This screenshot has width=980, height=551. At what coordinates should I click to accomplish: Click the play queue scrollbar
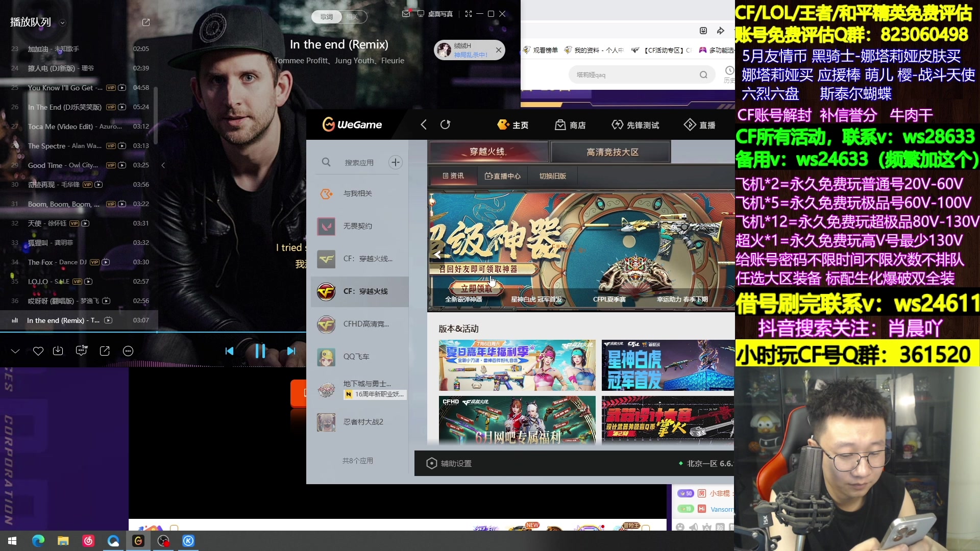click(155, 115)
